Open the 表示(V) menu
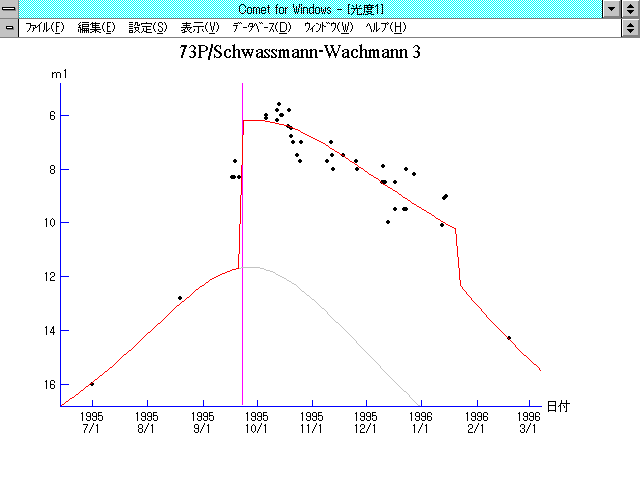The image size is (640, 480). click(199, 27)
